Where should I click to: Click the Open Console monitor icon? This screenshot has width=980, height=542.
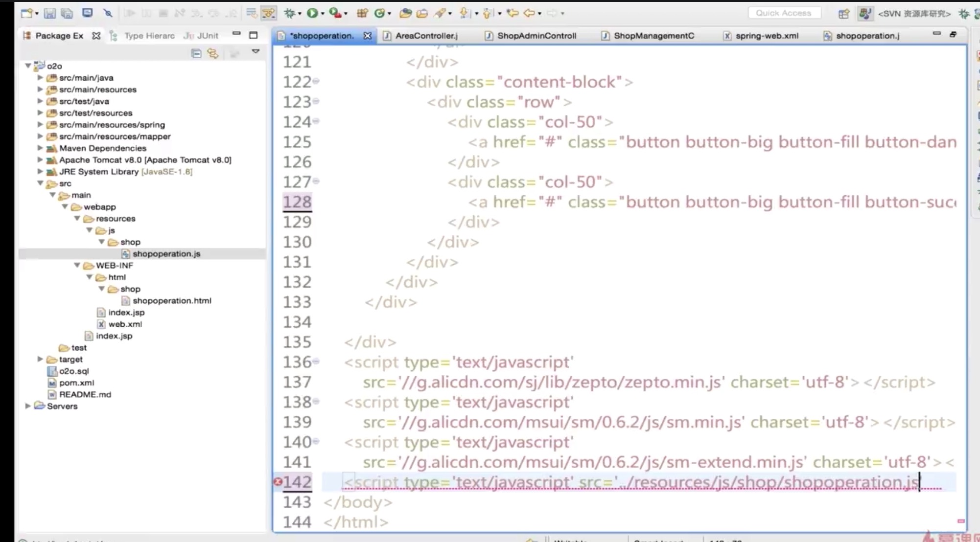[87, 13]
